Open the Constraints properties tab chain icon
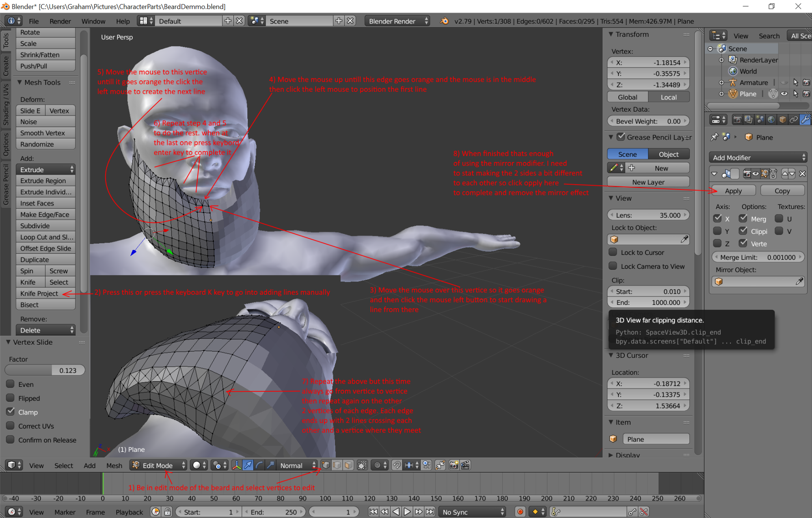812x518 pixels. click(x=794, y=119)
